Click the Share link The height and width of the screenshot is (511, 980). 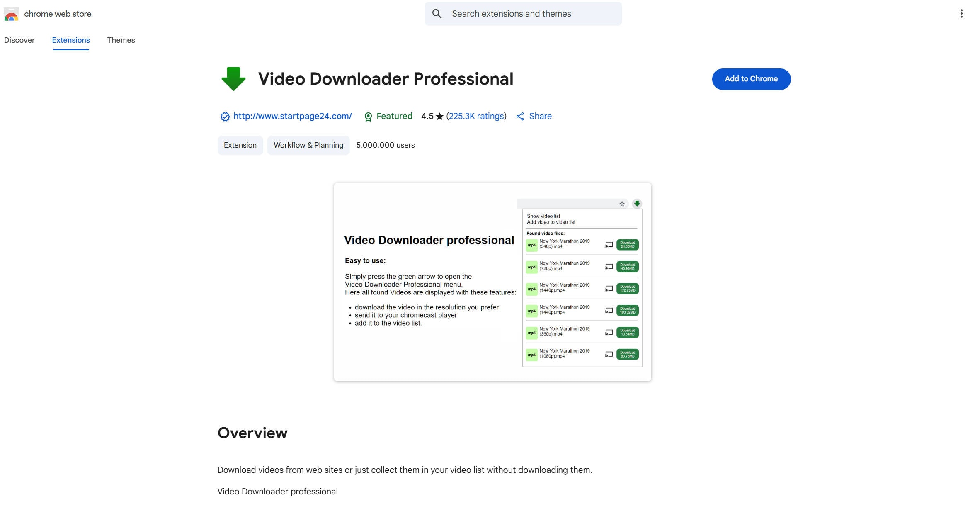pyautogui.click(x=540, y=116)
